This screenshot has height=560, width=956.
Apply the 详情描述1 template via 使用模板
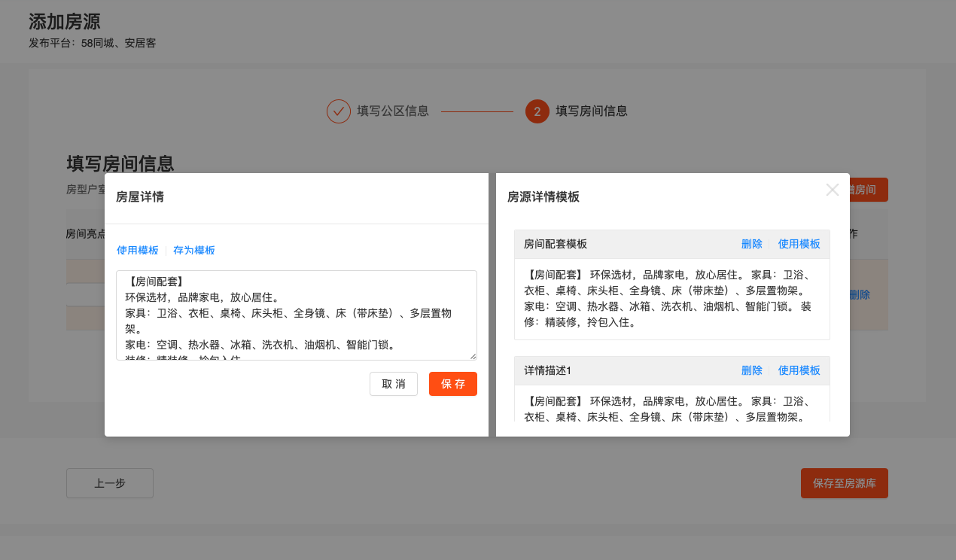point(799,370)
